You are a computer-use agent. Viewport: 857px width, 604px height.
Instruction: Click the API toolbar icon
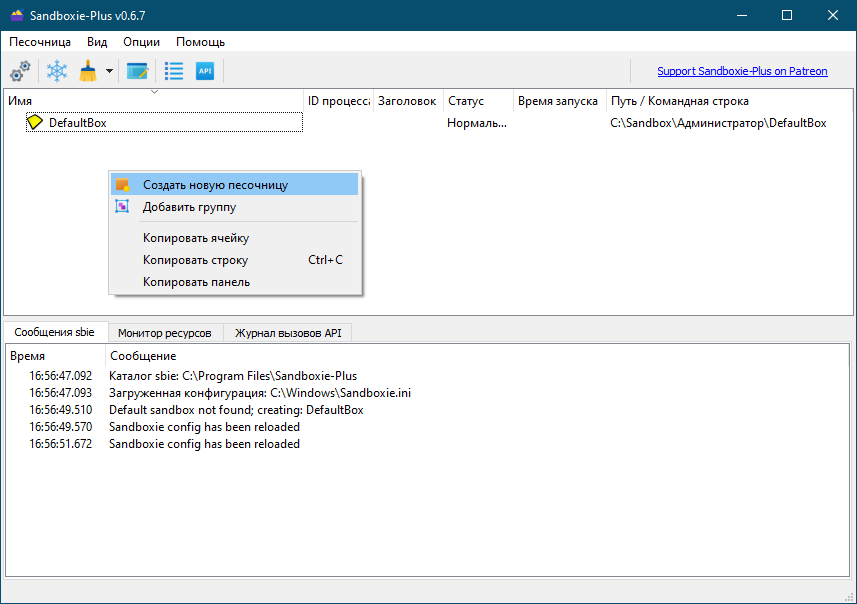click(x=205, y=71)
